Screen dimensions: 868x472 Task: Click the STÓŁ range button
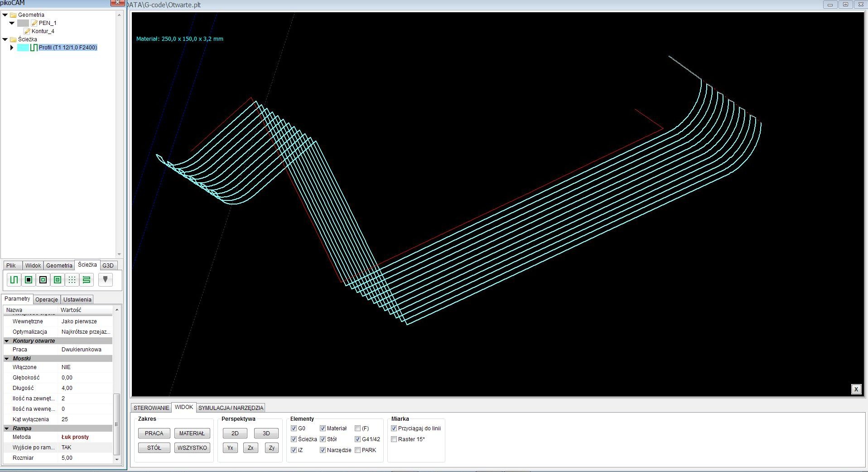coord(154,448)
